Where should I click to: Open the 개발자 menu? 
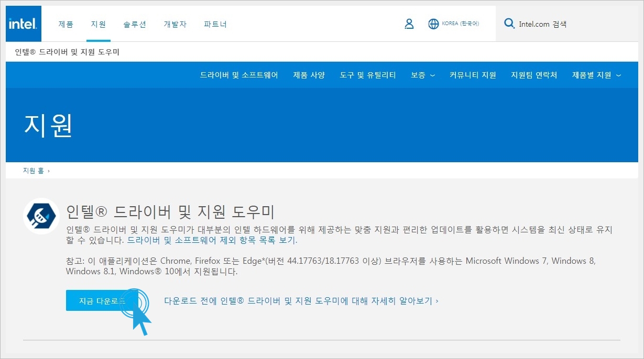coord(175,24)
